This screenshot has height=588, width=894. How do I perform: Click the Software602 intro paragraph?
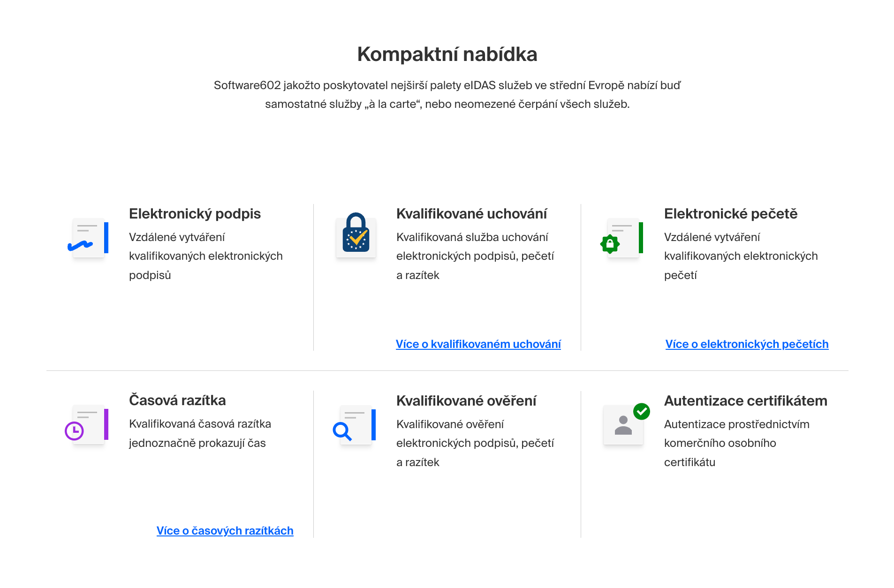point(447,95)
